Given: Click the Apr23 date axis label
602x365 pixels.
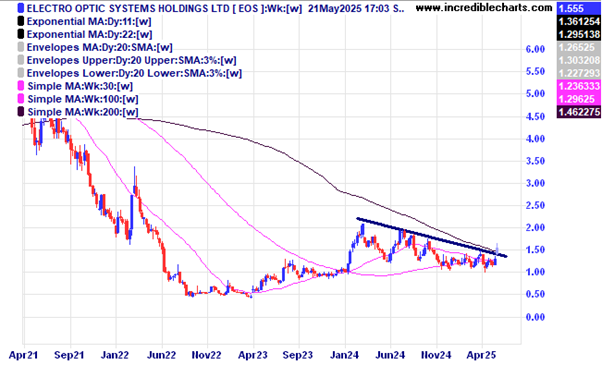Looking at the screenshot, I should pos(253,355).
